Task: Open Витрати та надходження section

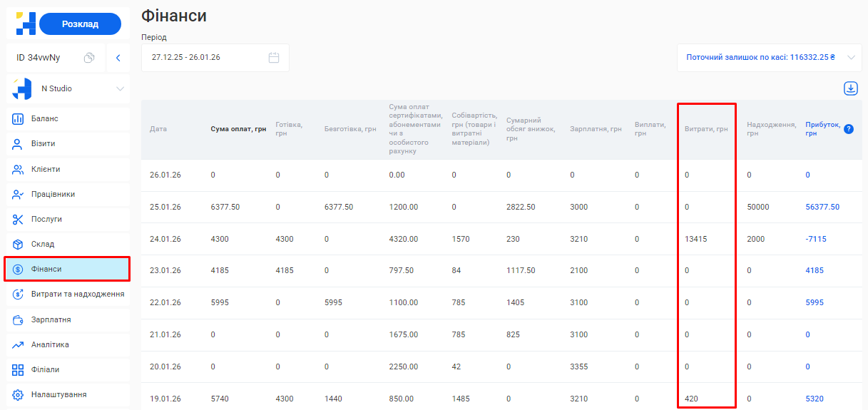Action: pyautogui.click(x=77, y=294)
